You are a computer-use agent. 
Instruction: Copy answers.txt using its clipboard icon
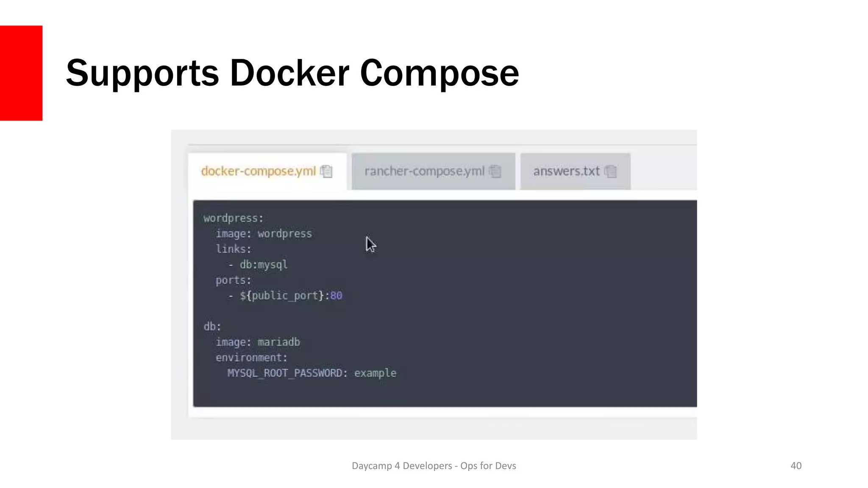[x=610, y=172]
